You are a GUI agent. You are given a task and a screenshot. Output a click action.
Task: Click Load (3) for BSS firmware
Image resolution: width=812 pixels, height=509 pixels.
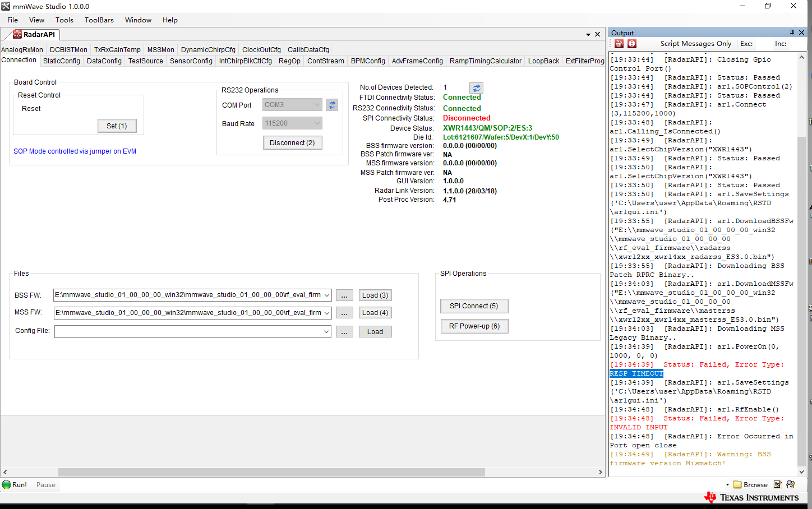(375, 295)
